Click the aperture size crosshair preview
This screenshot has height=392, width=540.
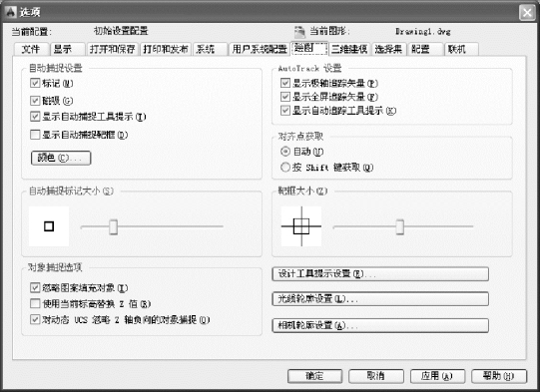coord(301,226)
